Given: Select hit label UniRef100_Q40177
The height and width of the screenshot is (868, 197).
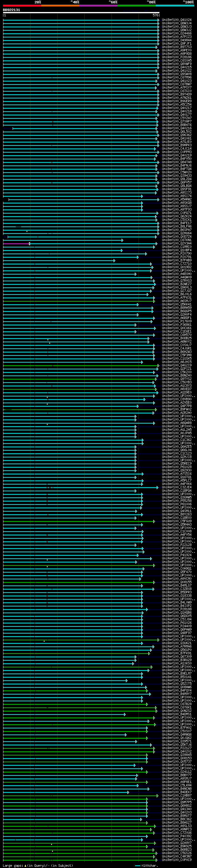Looking at the screenshot, I should 177,115.
